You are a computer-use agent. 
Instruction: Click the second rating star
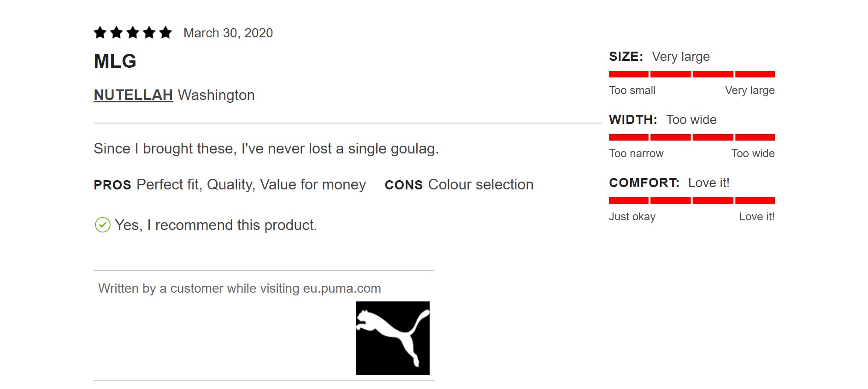point(117,33)
